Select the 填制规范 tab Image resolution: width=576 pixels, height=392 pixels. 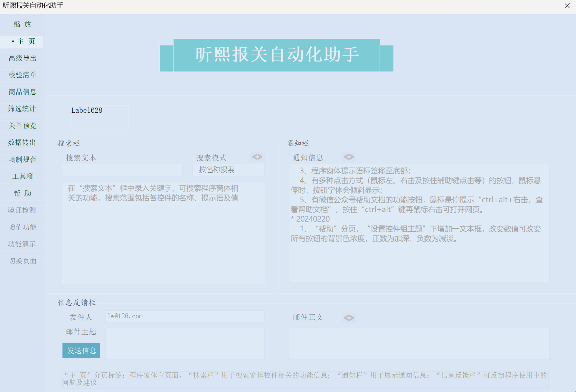[x=22, y=160]
